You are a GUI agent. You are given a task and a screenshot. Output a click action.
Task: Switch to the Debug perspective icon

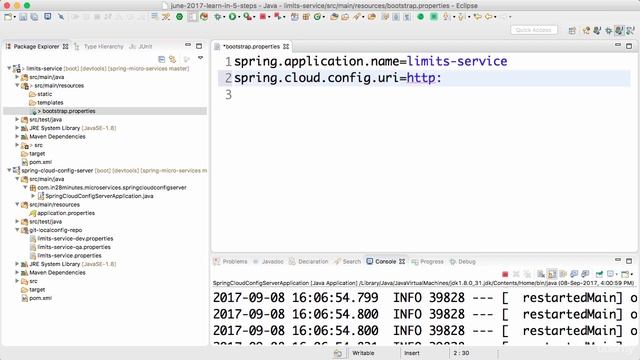tap(608, 30)
